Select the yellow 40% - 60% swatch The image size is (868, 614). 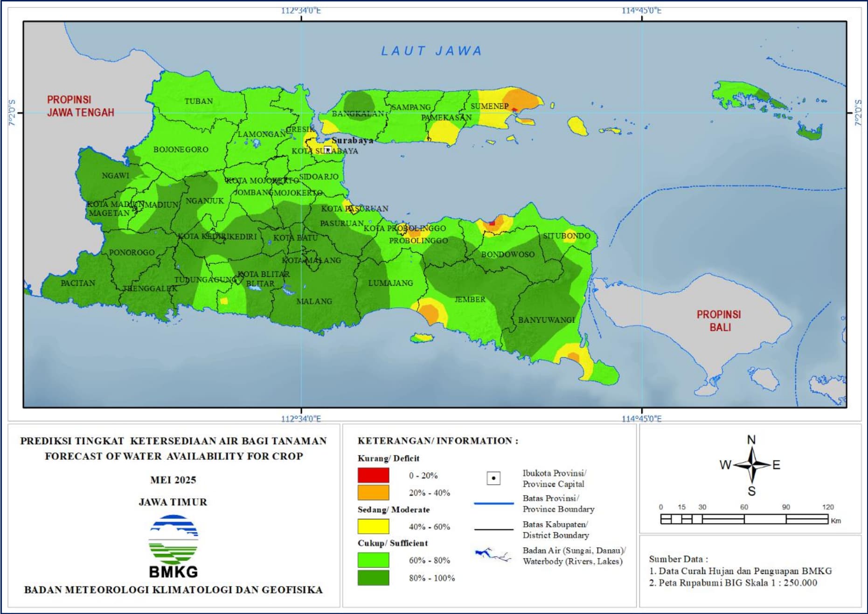373,526
